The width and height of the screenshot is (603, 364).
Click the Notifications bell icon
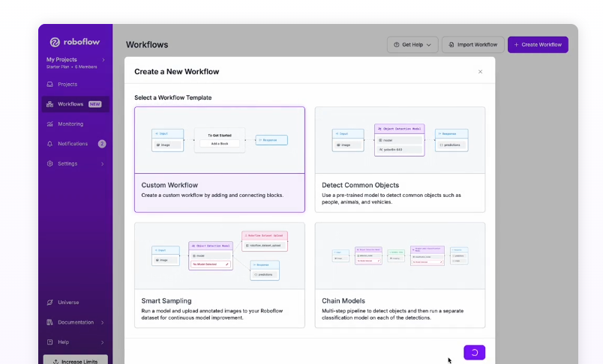[49, 144]
